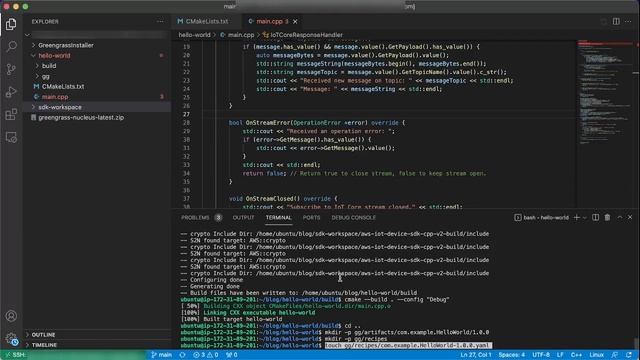
Task: Kill the terminal with trash icon
Action: (x=607, y=218)
